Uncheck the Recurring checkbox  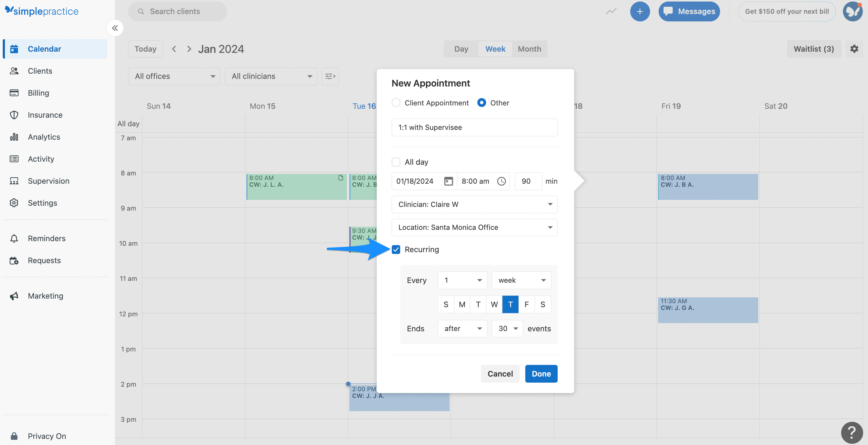click(395, 249)
